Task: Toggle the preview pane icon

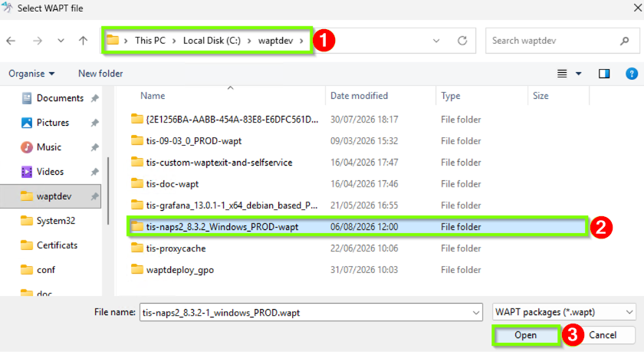Action: tap(604, 74)
